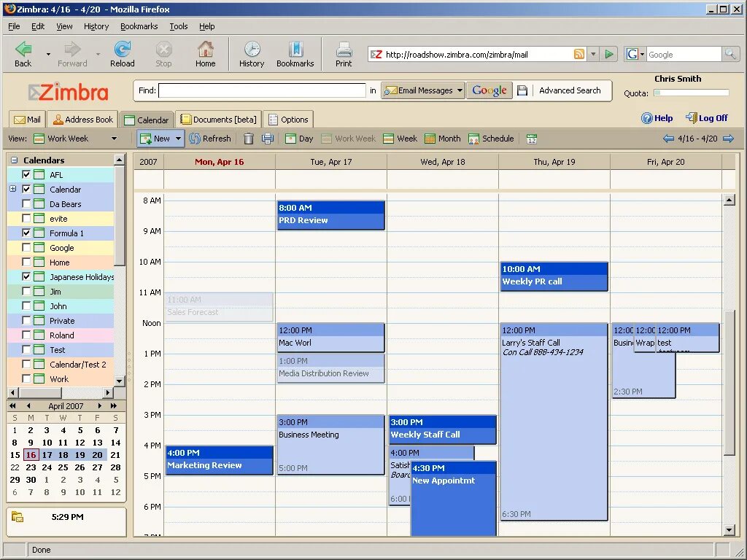The image size is (747, 560).
Task: Open the URL history dropdown arrow
Action: (x=593, y=54)
